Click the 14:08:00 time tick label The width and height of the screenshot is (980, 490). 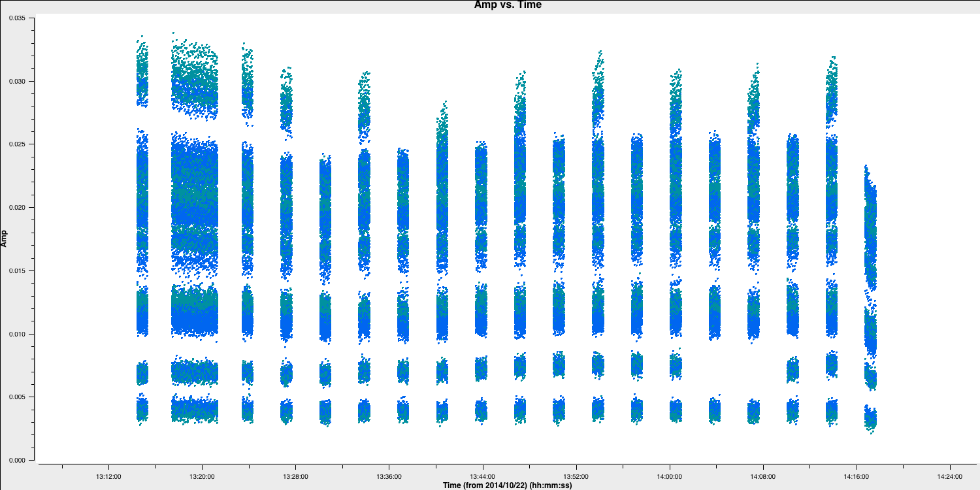pyautogui.click(x=762, y=476)
